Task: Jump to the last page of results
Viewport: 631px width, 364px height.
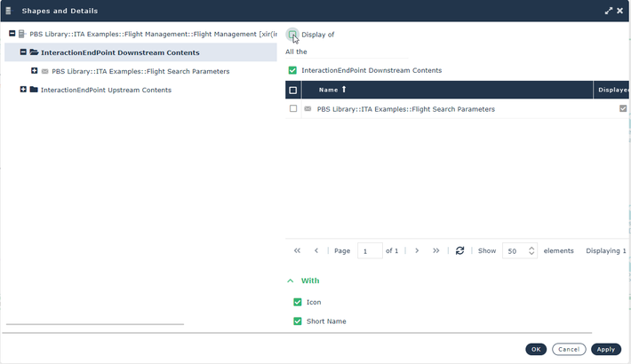Action: [435, 251]
